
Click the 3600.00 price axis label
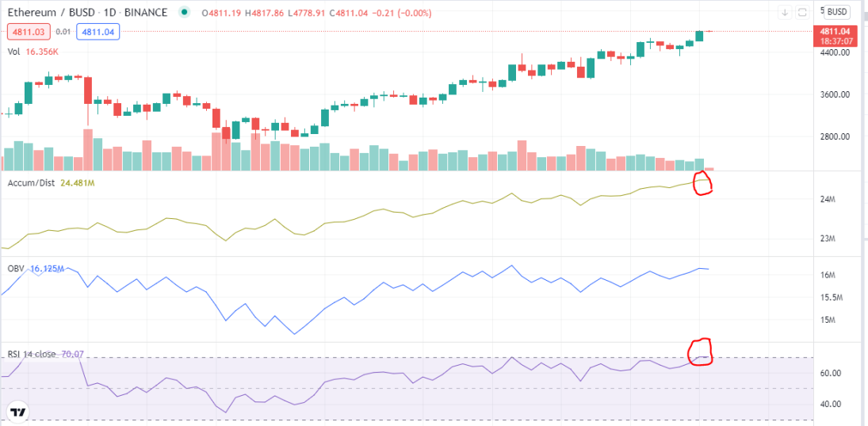pyautogui.click(x=835, y=94)
